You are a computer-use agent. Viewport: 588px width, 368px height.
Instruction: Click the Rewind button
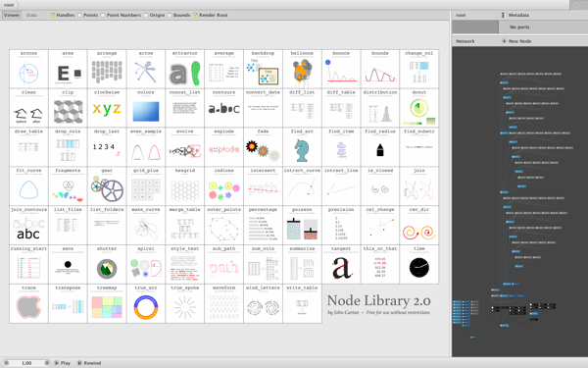coord(89,363)
